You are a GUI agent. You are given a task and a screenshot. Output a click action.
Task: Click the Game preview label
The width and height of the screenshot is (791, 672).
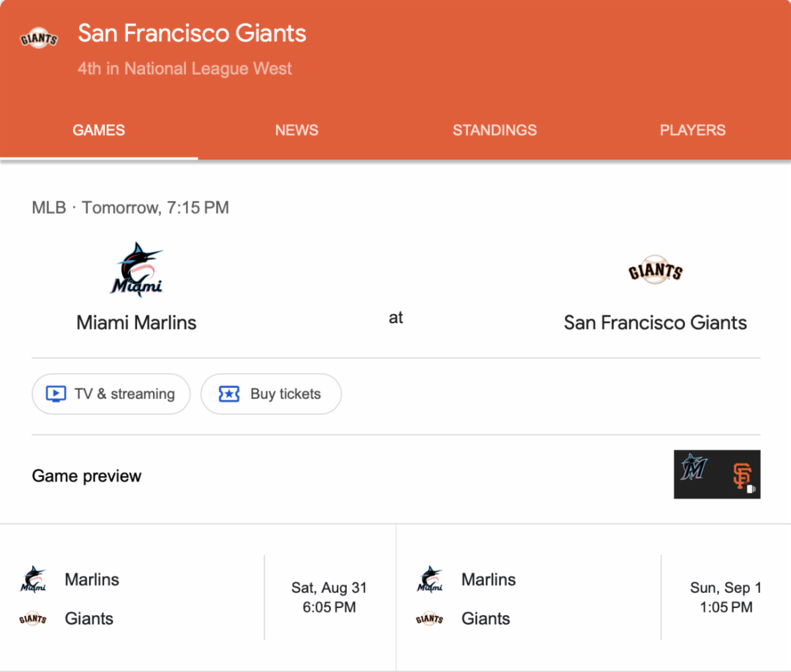tap(86, 476)
